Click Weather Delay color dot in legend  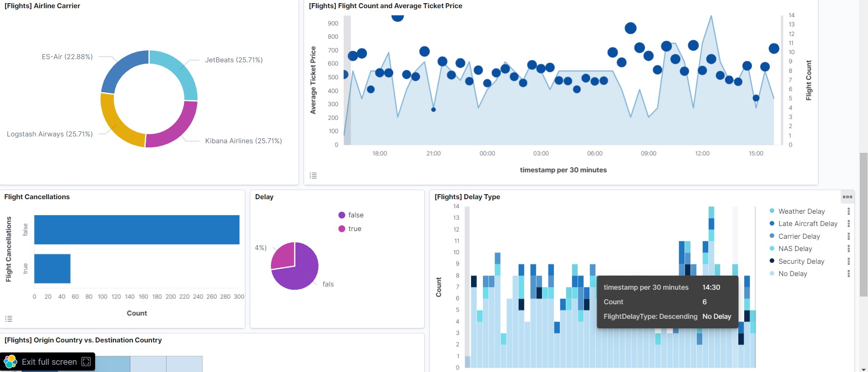[x=772, y=211]
